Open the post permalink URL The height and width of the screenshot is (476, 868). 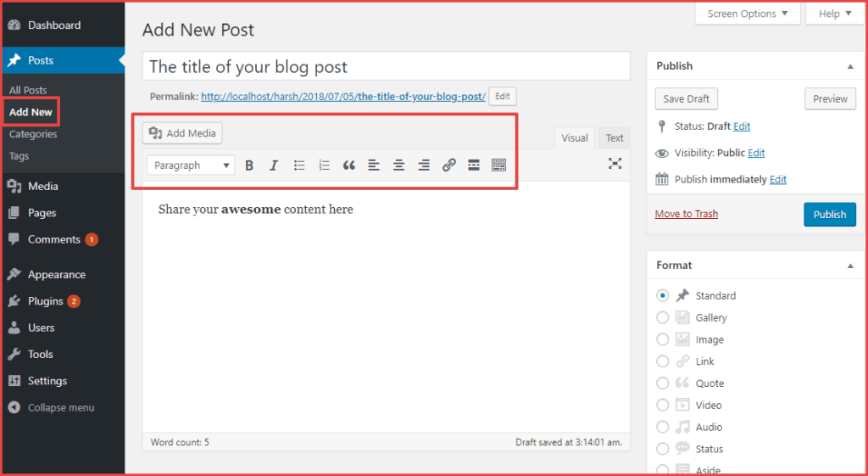click(x=343, y=97)
